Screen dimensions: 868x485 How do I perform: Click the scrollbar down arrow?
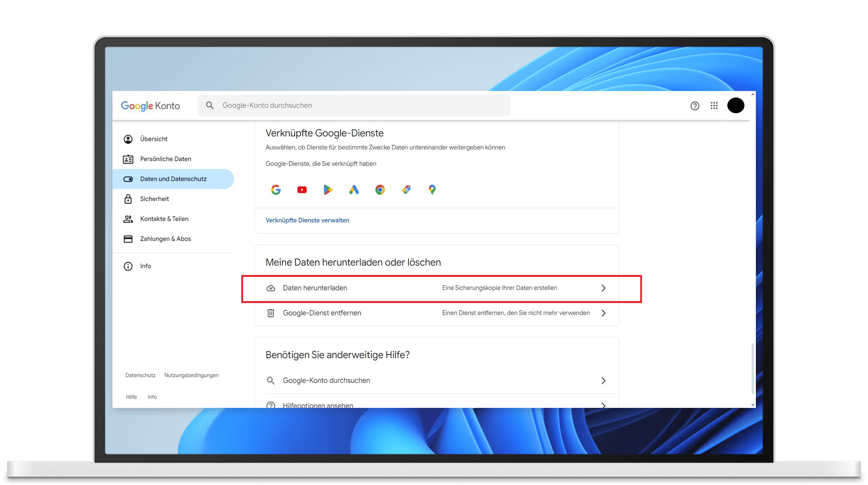coord(752,405)
